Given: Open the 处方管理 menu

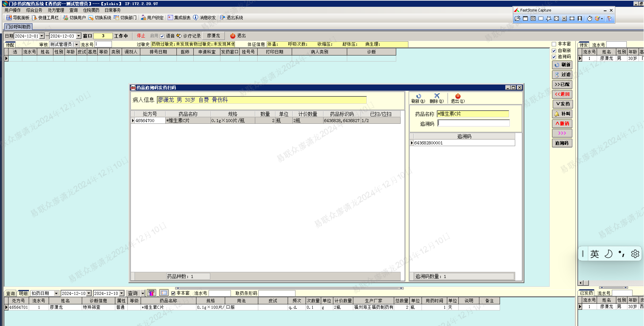Looking at the screenshot, I should 56,10.
